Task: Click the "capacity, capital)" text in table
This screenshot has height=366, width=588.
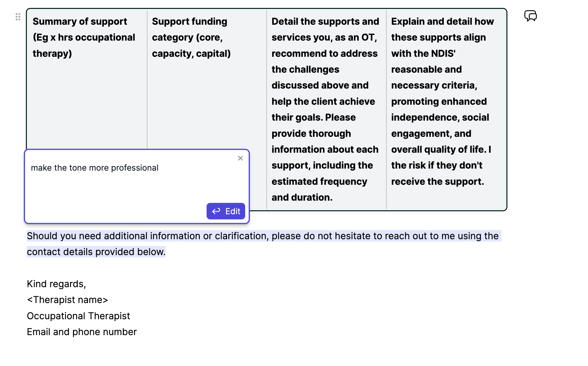Action: 191,54
